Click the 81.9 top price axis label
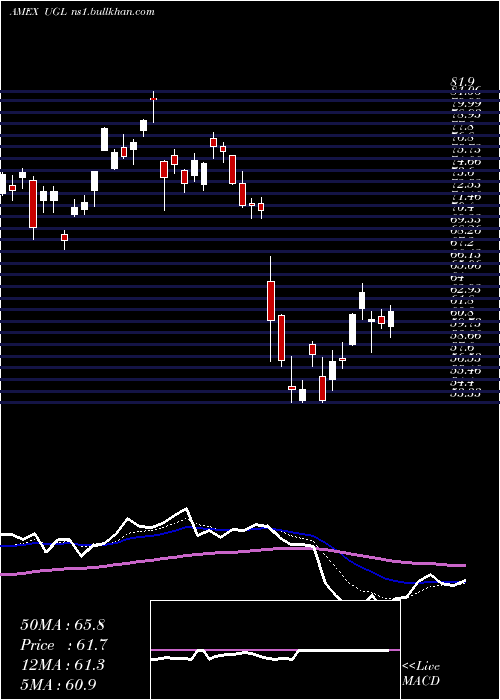This screenshot has width=500, height=700. pyautogui.click(x=464, y=82)
